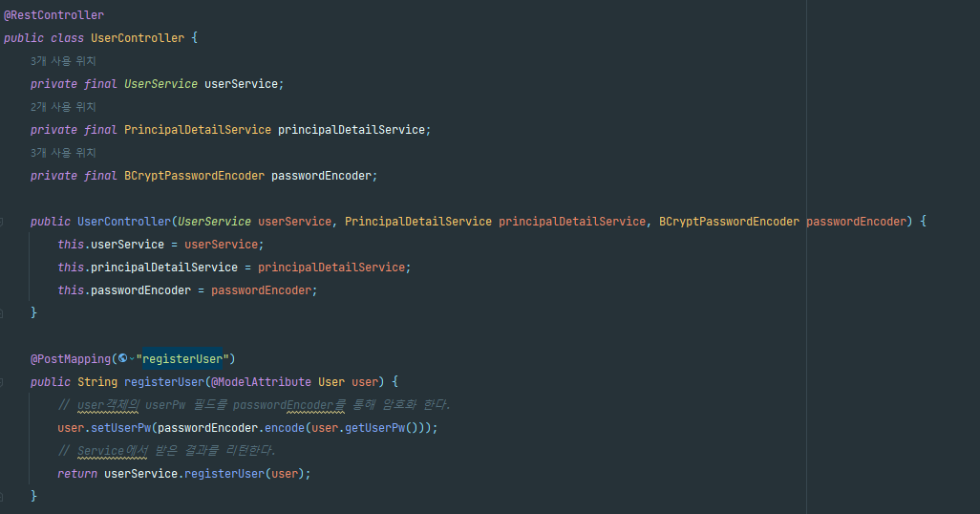Click the comment mentioning userPw 필드
This screenshot has height=514, width=980.
(x=254, y=404)
